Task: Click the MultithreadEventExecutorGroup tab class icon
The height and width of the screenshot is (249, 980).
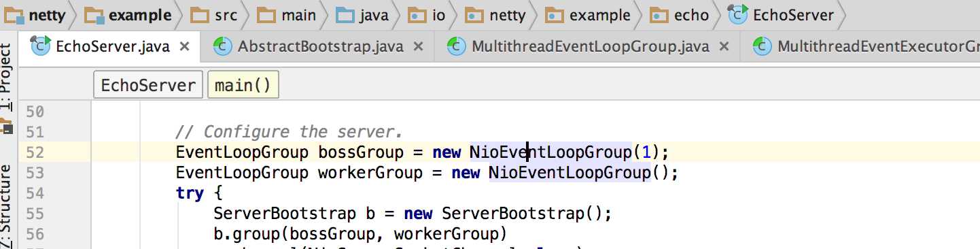Action: click(x=762, y=47)
